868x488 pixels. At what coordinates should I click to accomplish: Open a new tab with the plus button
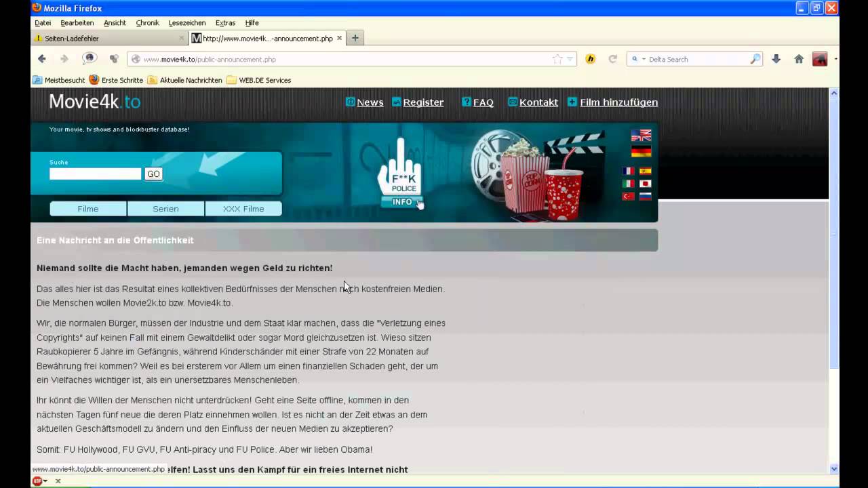coord(355,38)
